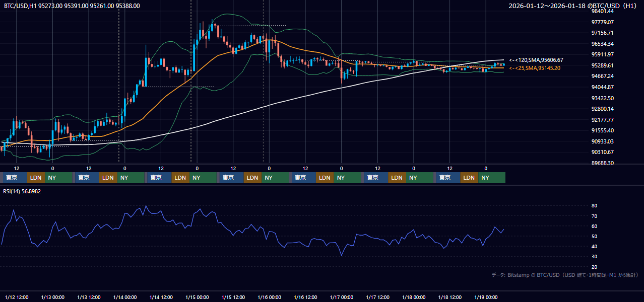Click the 1/12 12:00 date label
Viewport: 644px width, 302px height.
pyautogui.click(x=17, y=297)
